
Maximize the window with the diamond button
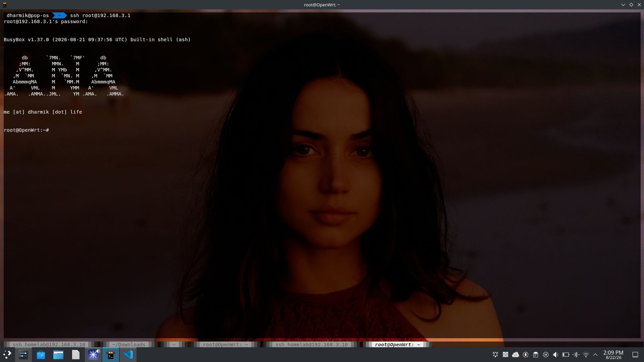pos(631,5)
